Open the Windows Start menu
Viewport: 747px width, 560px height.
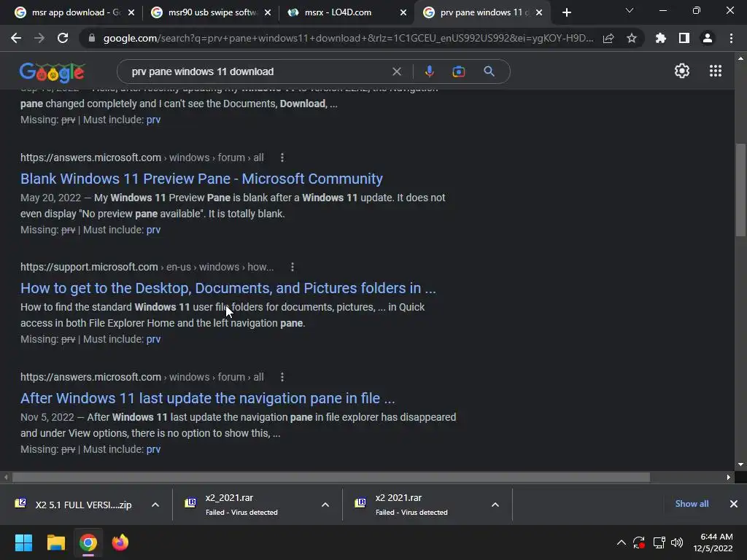point(23,542)
